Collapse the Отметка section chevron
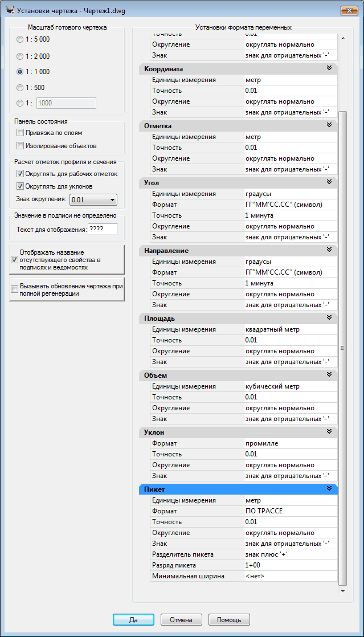The width and height of the screenshot is (364, 637). (x=329, y=125)
